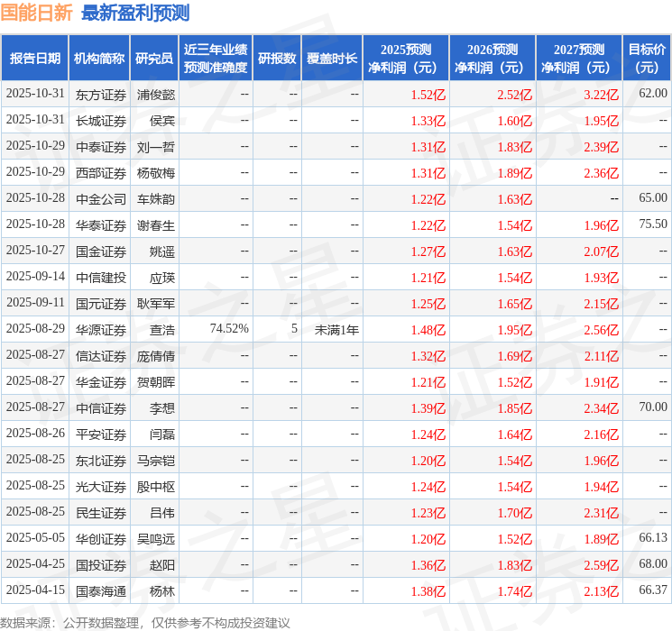Click target price 62.00
672x631 pixels.
click(653, 94)
